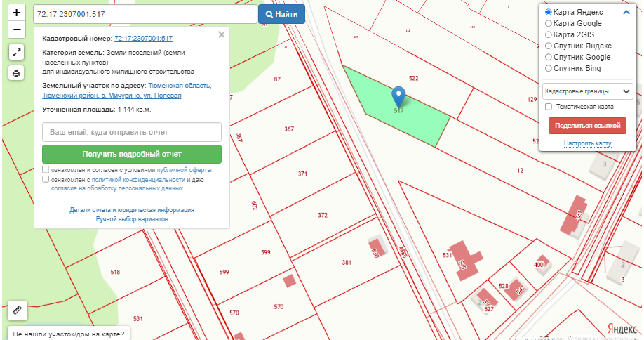The width and height of the screenshot is (644, 340).
Task: Check the personal data consent checkbox
Action: click(46, 179)
